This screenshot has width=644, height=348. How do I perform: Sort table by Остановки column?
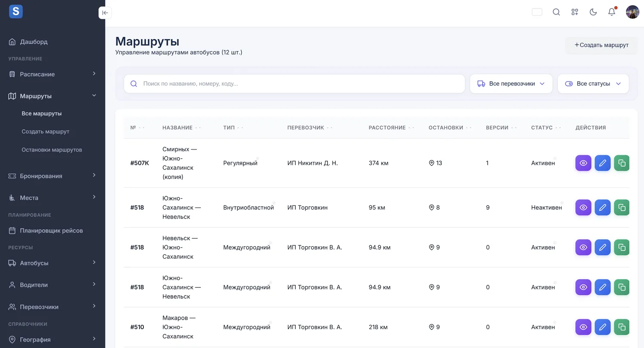450,128
